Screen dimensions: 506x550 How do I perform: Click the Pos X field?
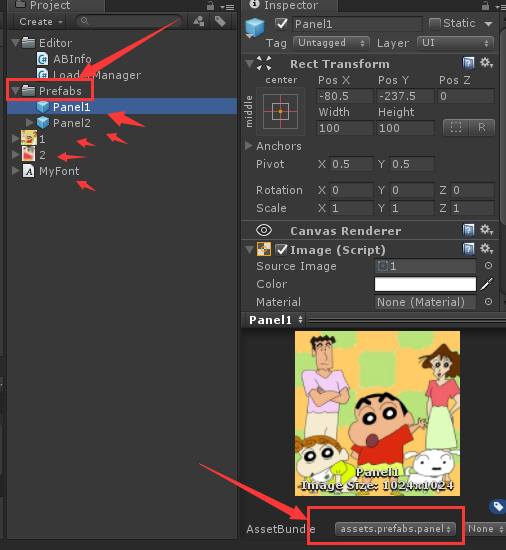(345, 96)
